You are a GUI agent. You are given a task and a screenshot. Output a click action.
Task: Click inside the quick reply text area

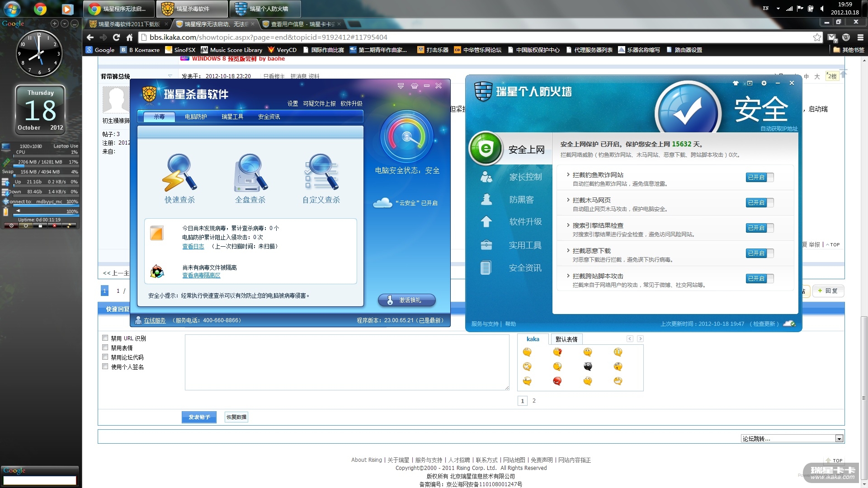pyautogui.click(x=347, y=362)
